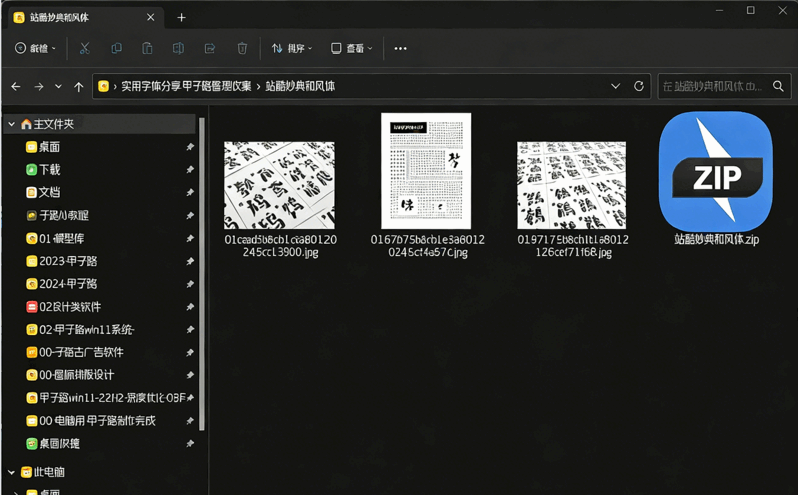This screenshot has width=798, height=495.
Task: Add a new tab with plus
Action: pyautogui.click(x=181, y=18)
